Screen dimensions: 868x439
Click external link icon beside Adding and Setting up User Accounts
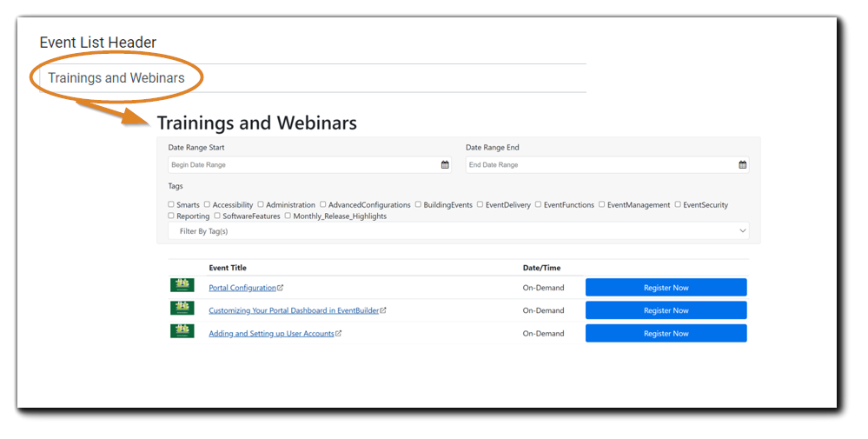tap(338, 333)
